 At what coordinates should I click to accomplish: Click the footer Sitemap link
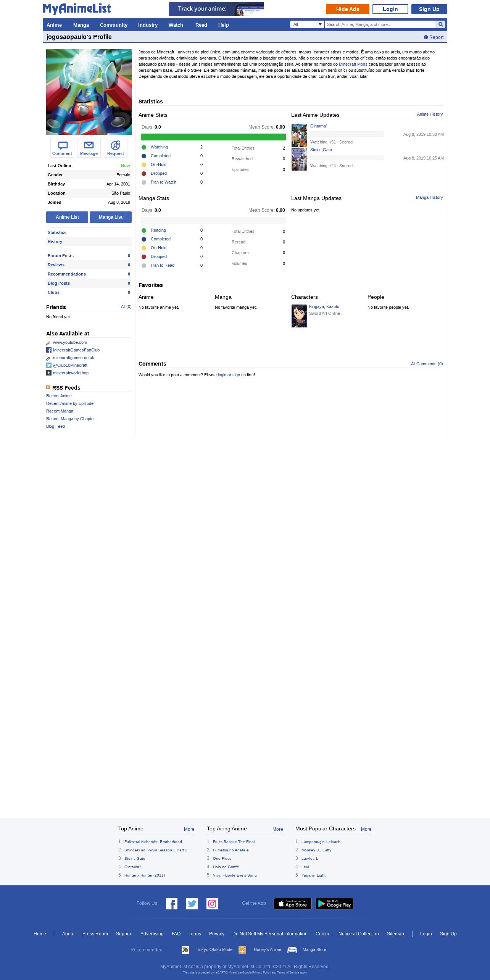click(395, 934)
